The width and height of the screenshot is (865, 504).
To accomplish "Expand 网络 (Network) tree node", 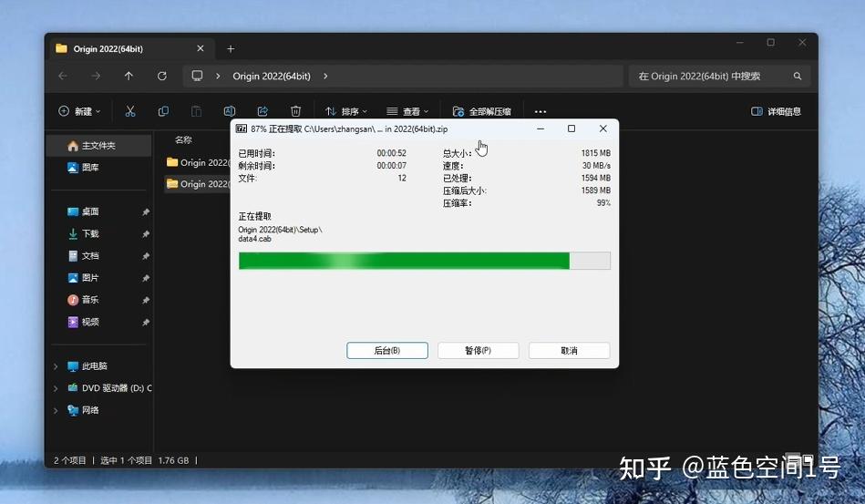I will (x=56, y=410).
